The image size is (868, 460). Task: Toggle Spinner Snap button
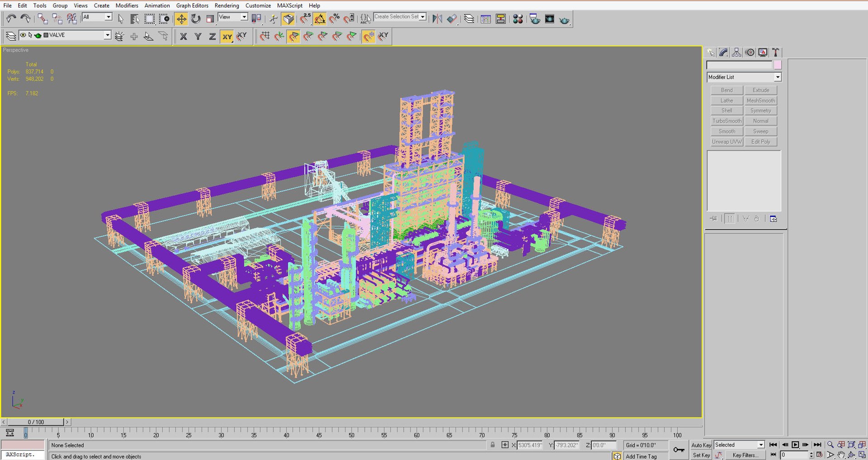click(x=349, y=19)
